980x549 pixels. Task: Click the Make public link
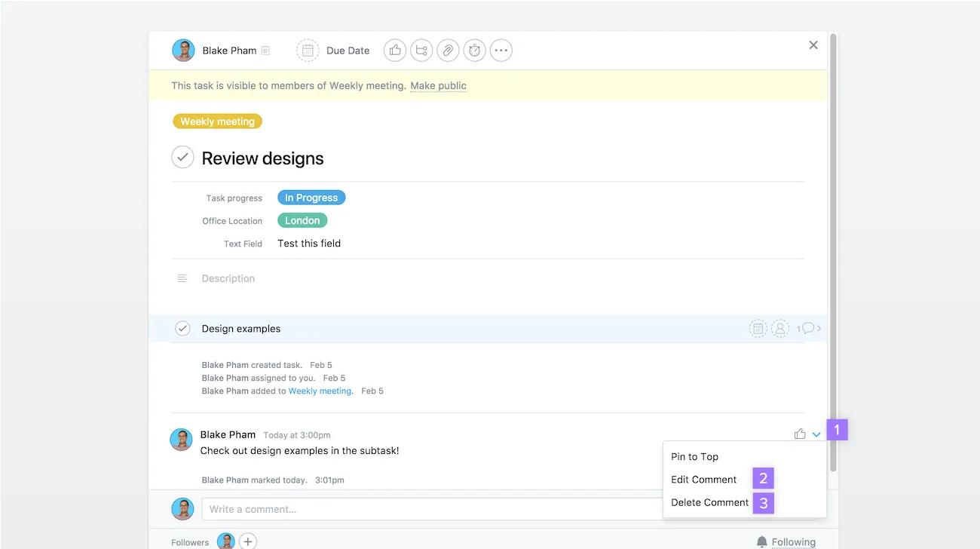click(438, 85)
